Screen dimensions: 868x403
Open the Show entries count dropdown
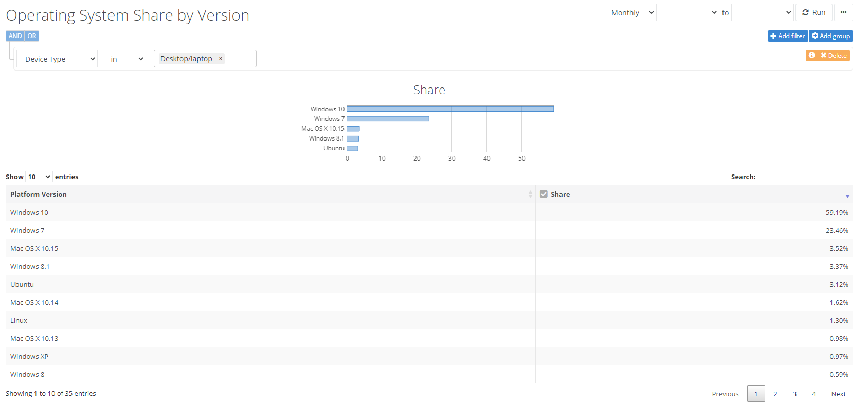coord(39,177)
